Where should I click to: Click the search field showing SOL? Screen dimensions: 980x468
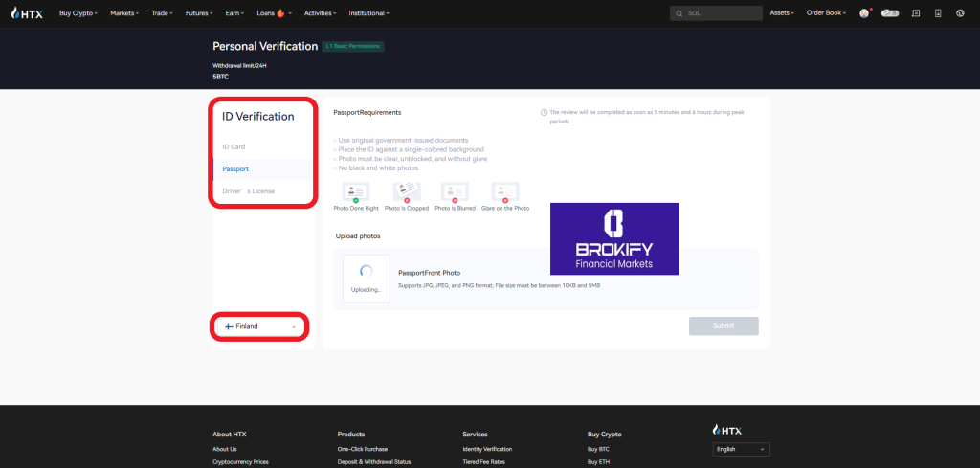pos(716,13)
